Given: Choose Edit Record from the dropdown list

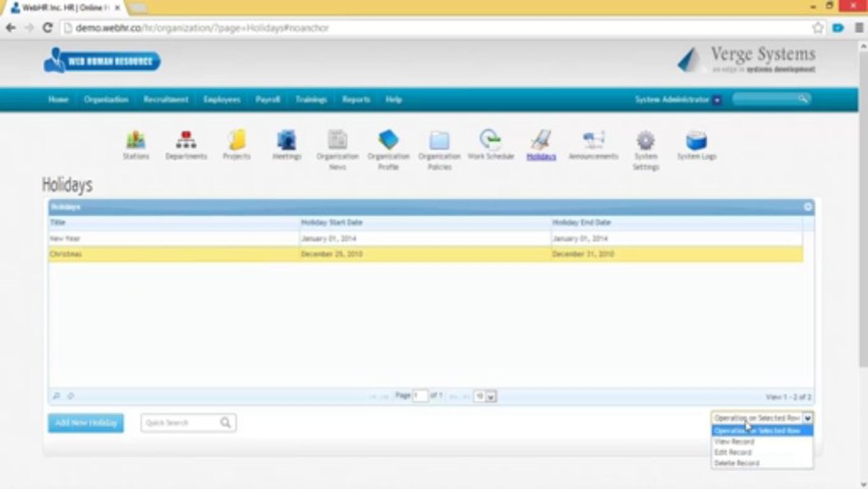Looking at the screenshot, I should click(x=762, y=452).
